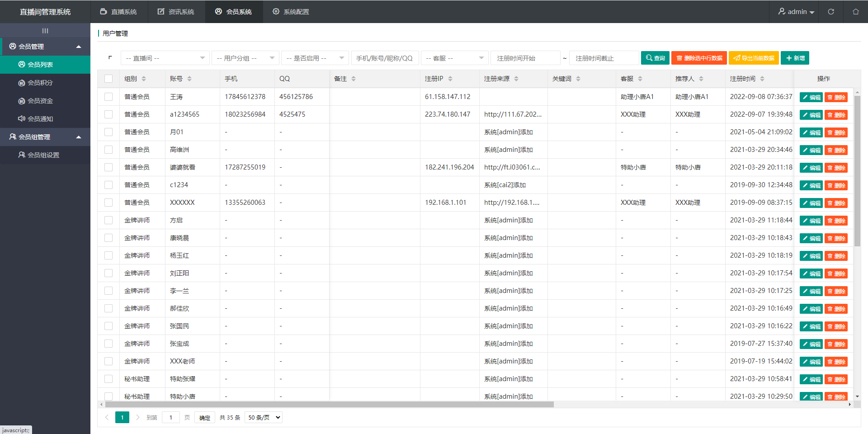Click the home icon at top right
868x434 pixels.
click(855, 12)
